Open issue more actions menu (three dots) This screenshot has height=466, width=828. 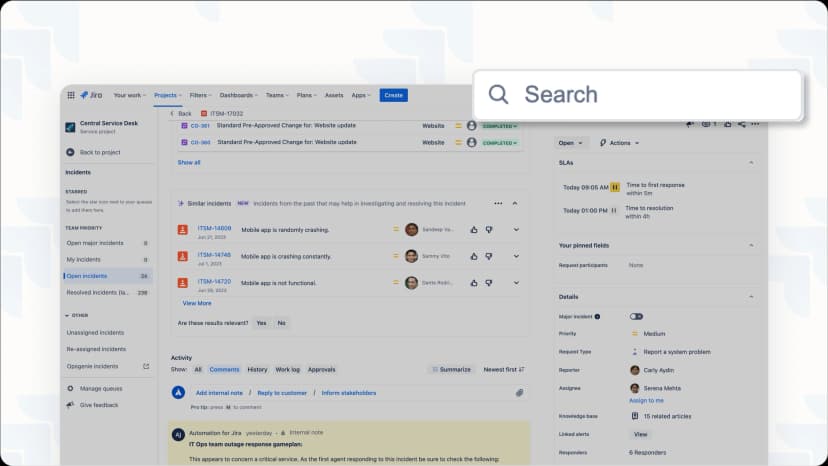755,124
